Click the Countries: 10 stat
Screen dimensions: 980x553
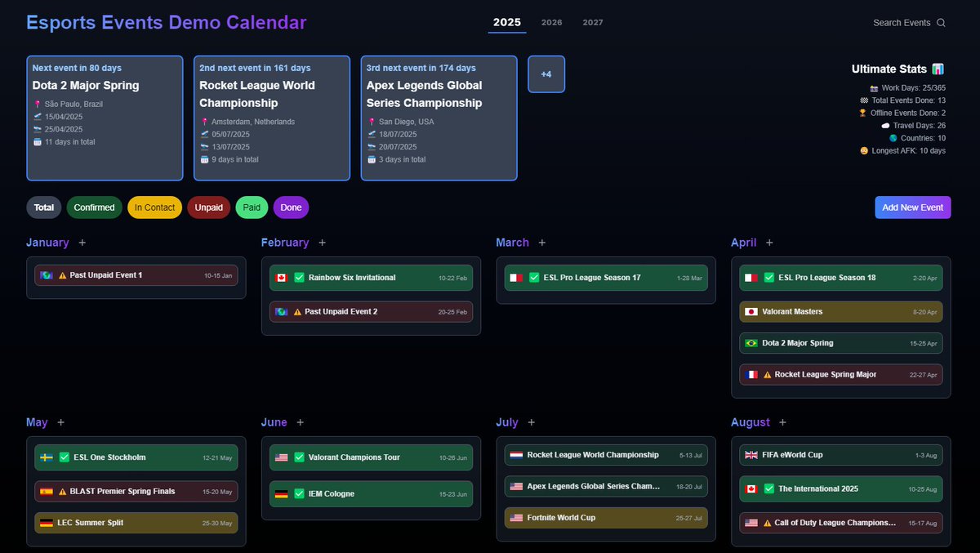[x=917, y=138]
